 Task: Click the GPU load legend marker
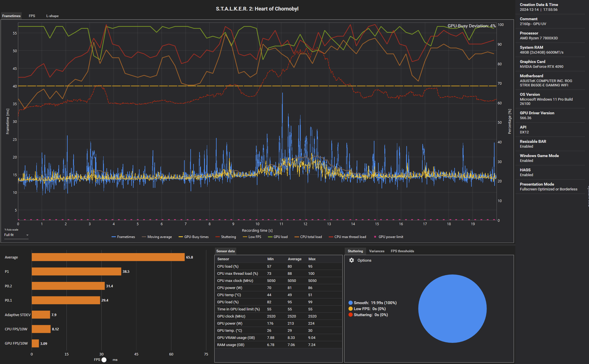coord(270,237)
